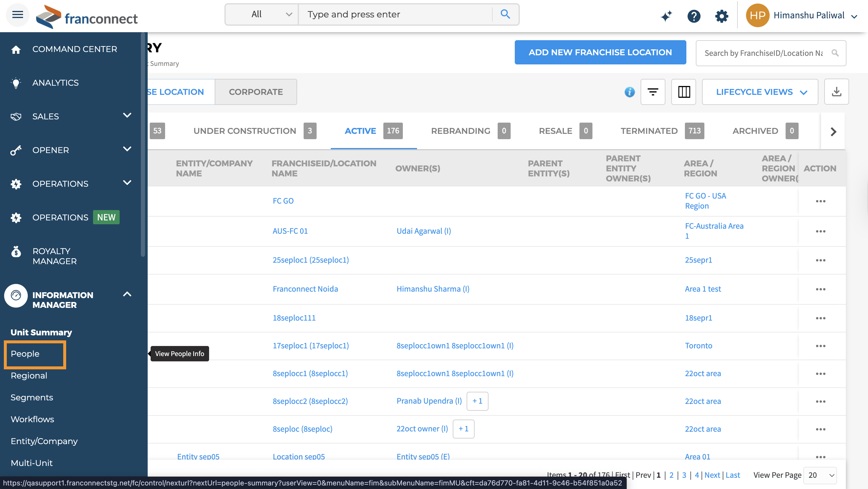Open the help question mark icon
868x489 pixels.
click(x=693, y=16)
